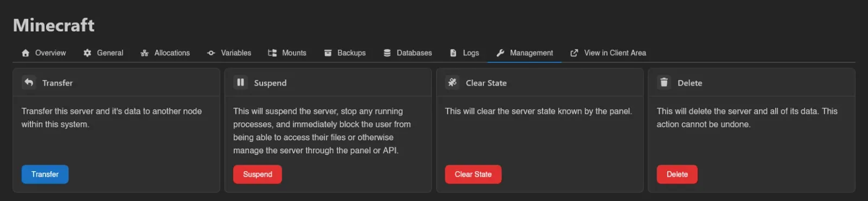Click 'This will clear the server state' text

(539, 111)
